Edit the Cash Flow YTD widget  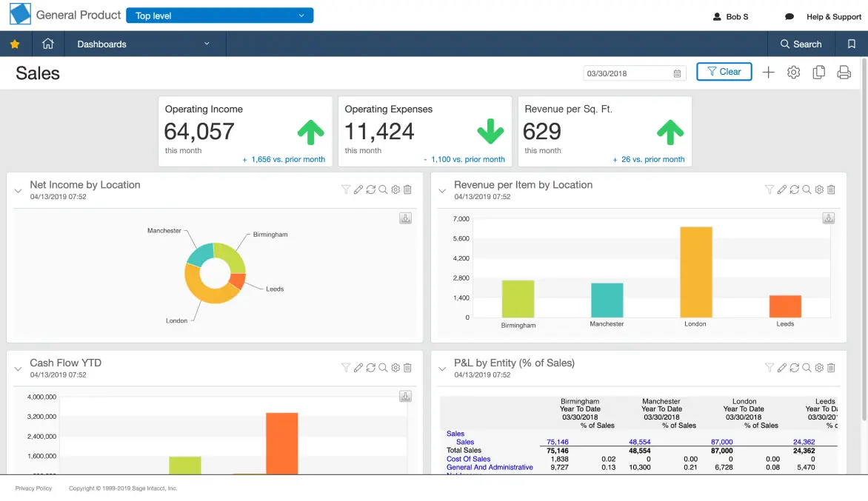pyautogui.click(x=358, y=368)
